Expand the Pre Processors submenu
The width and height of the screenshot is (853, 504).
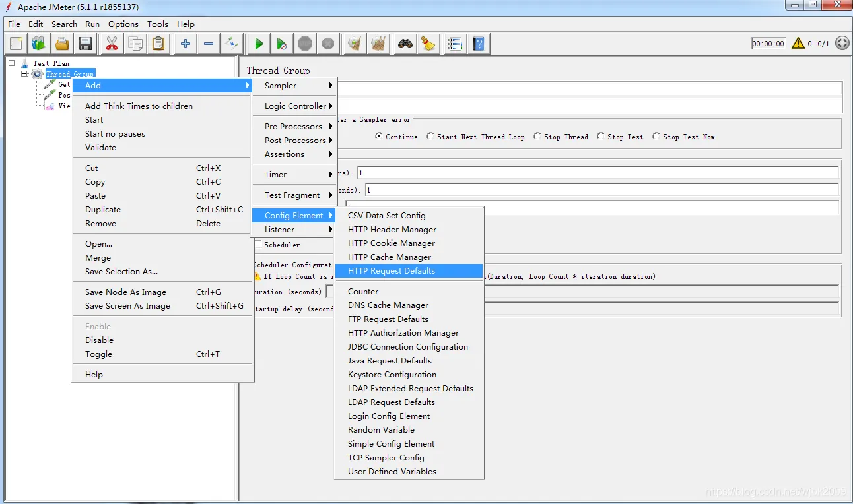[295, 127]
